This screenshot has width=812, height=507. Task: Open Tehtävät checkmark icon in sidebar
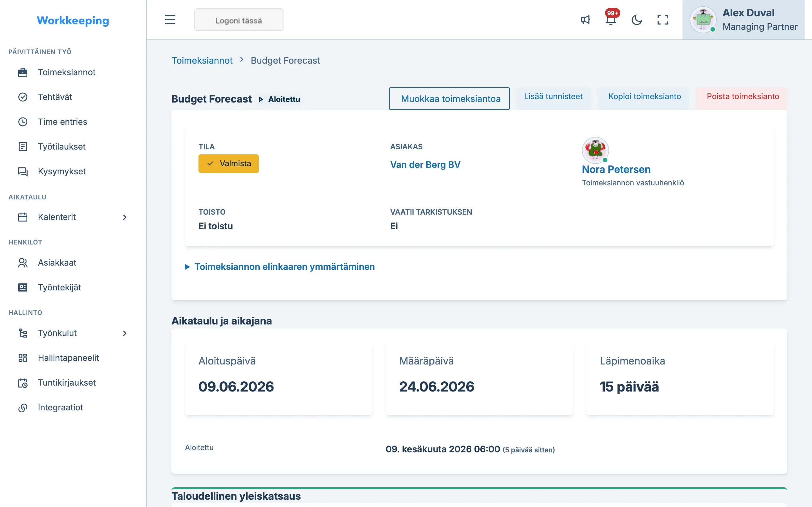(23, 97)
